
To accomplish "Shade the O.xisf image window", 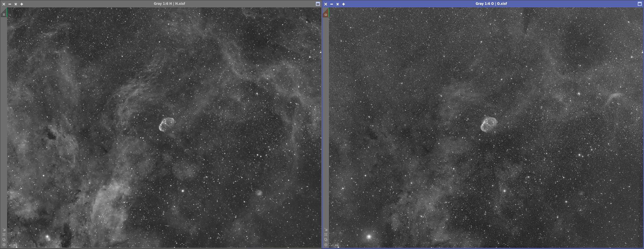I will [337, 4].
